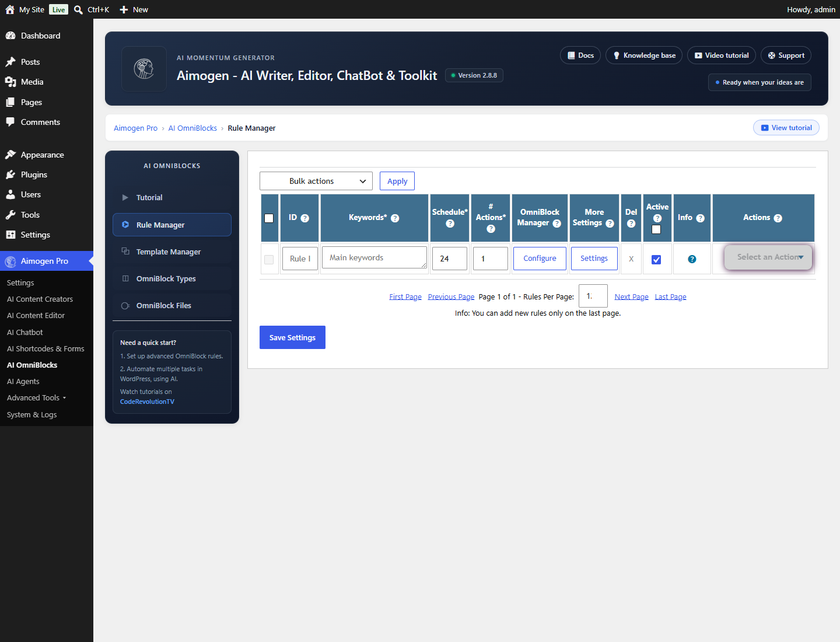Viewport: 840px width, 642px height.
Task: Click the Comments bubble icon
Action: pos(10,122)
